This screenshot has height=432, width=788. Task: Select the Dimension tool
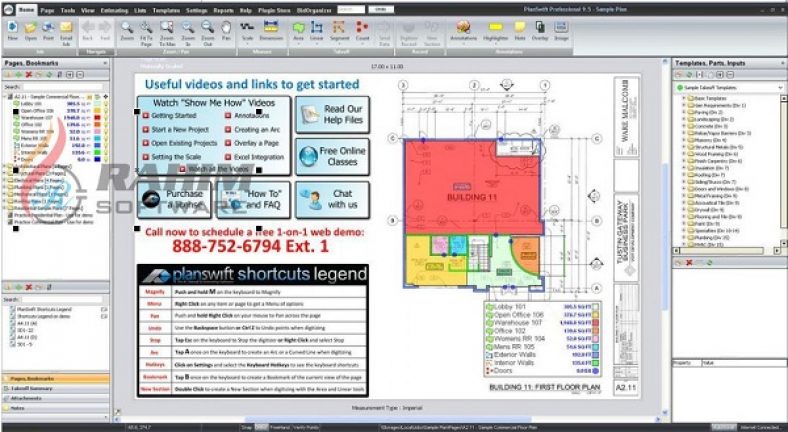coord(271,28)
